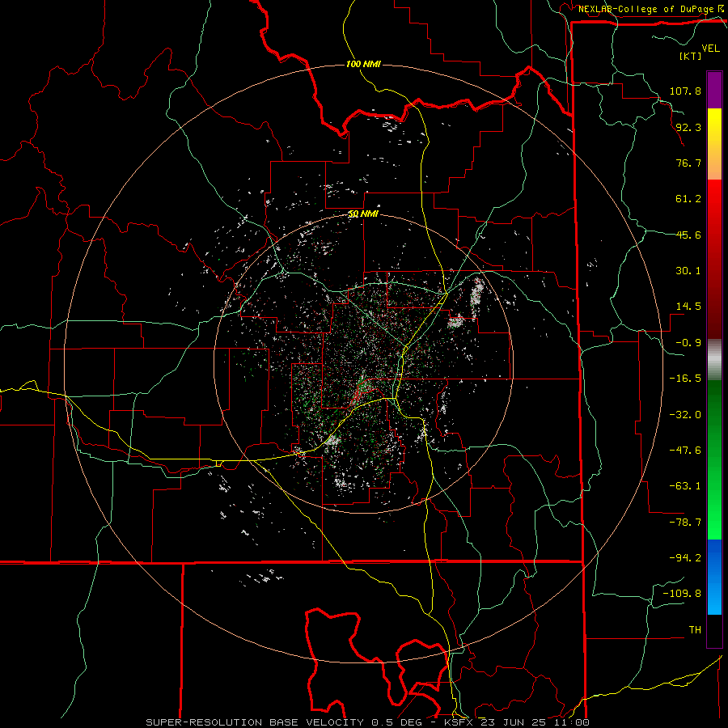The image size is (728, 728).
Task: Click the gray near-zero velocity color segment
Action: 714,360
